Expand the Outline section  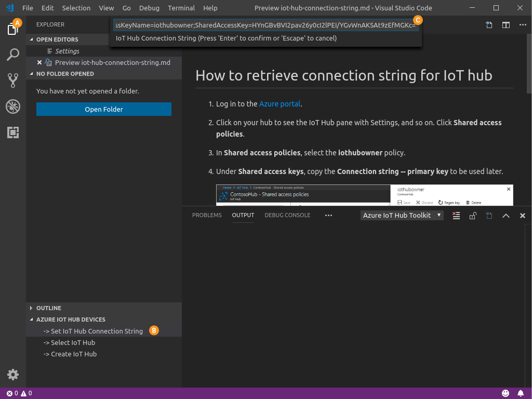tap(48, 308)
